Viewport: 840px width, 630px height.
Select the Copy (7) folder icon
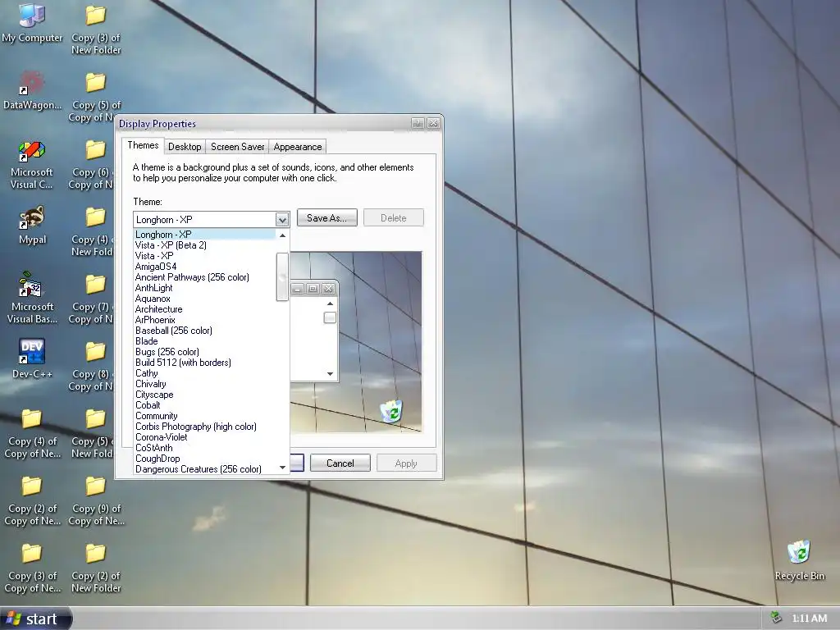[92, 299]
